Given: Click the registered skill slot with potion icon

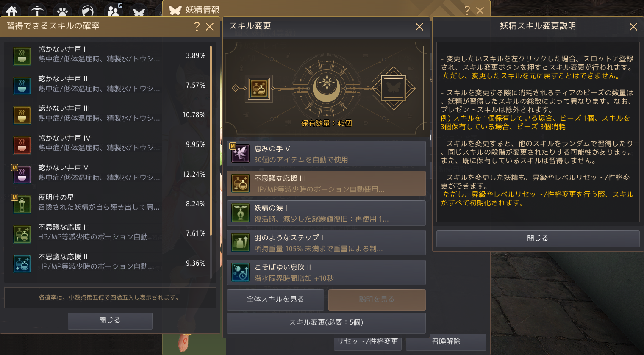Looking at the screenshot, I should pyautogui.click(x=259, y=88).
